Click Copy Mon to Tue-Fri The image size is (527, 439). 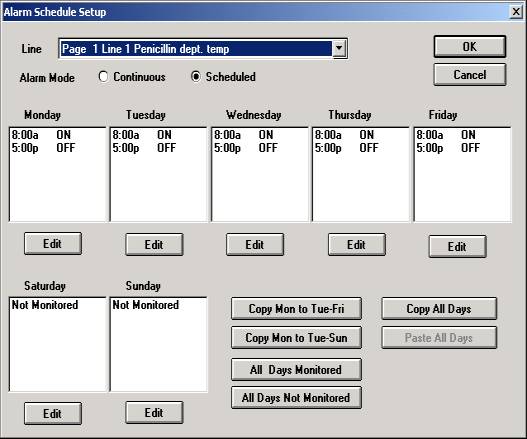click(296, 309)
